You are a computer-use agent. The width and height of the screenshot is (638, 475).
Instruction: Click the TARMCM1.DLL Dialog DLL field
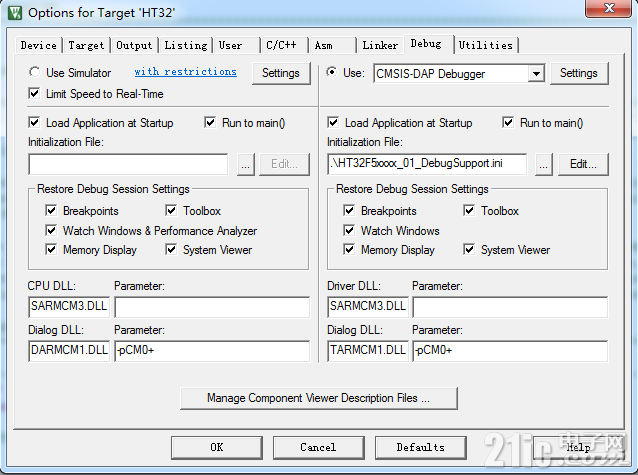tap(368, 350)
